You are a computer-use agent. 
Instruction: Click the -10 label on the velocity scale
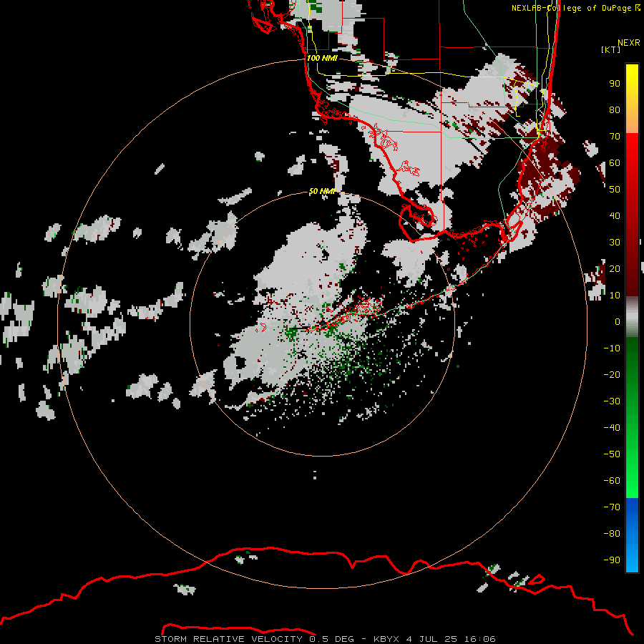(x=612, y=348)
